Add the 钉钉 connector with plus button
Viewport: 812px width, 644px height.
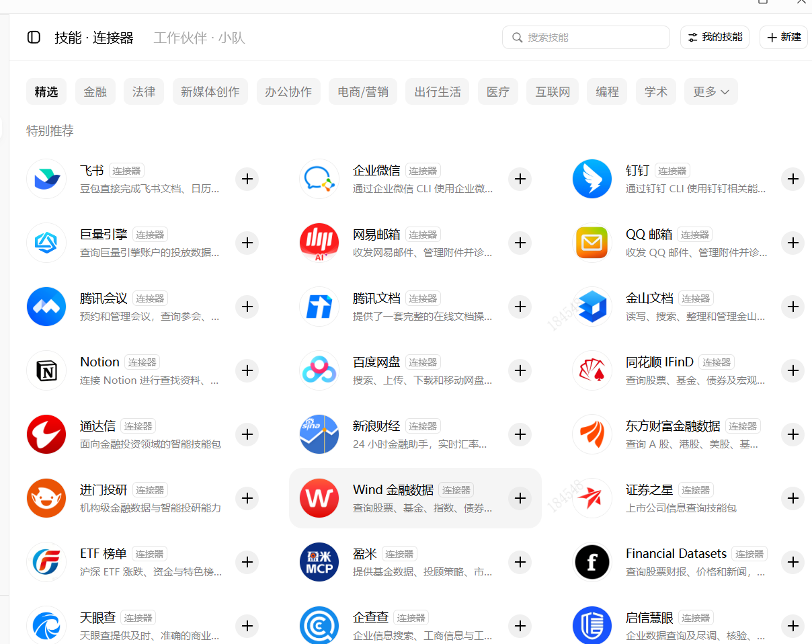[x=793, y=179]
